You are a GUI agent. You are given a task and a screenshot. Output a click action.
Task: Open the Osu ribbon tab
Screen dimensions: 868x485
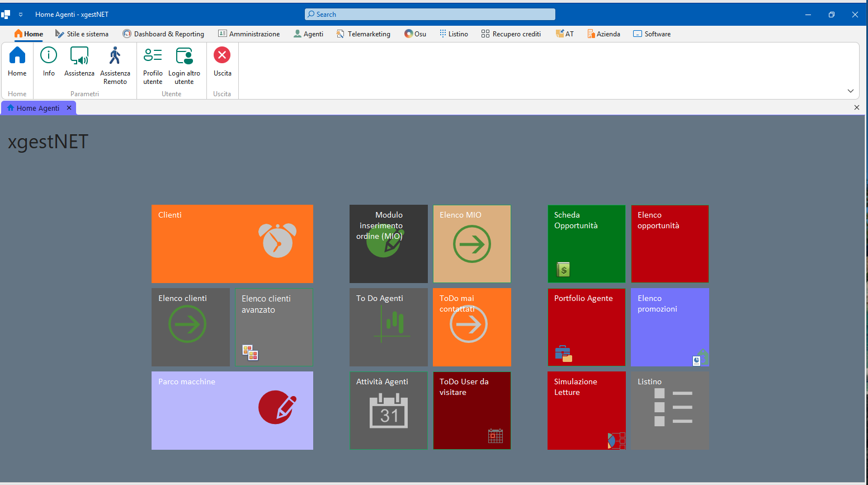(415, 34)
